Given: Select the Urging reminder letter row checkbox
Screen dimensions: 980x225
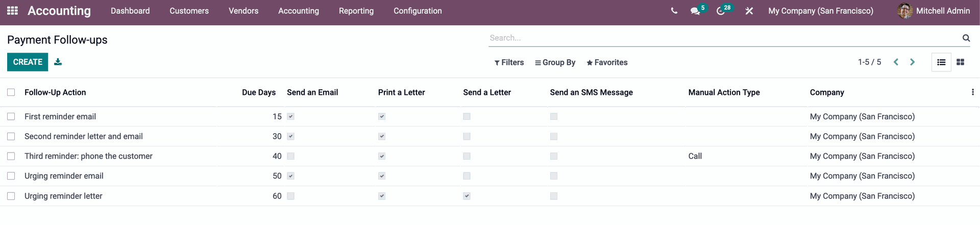Looking at the screenshot, I should [x=11, y=196].
